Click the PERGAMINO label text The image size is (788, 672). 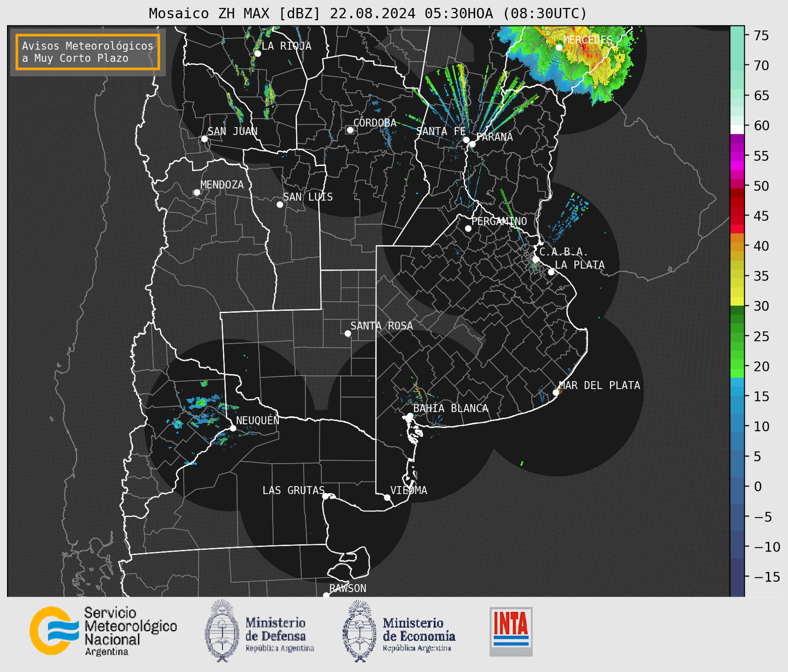pyautogui.click(x=499, y=221)
